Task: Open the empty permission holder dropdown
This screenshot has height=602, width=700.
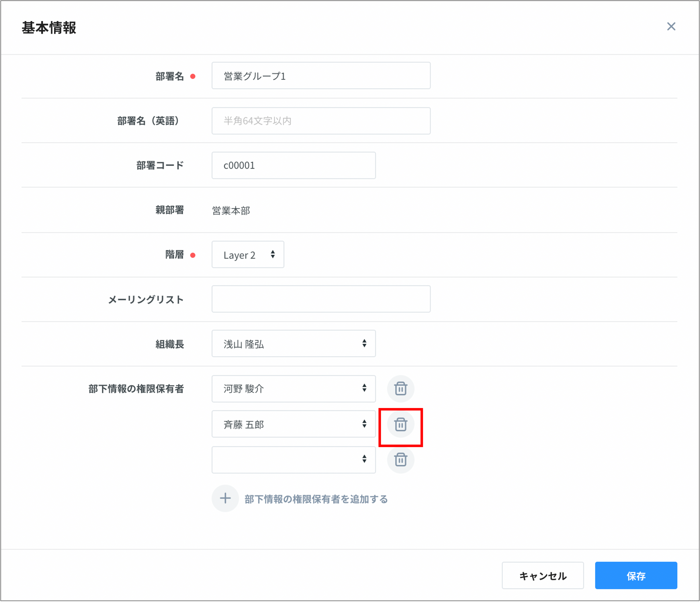Action: tap(293, 459)
